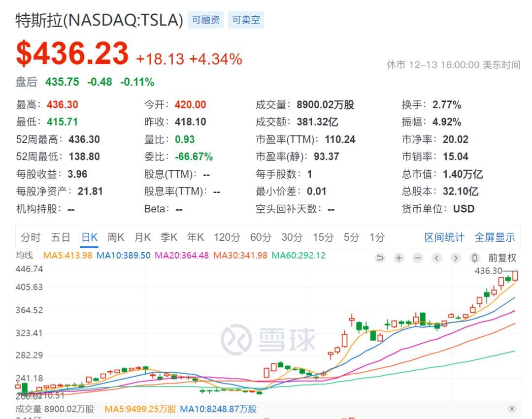Image resolution: width=532 pixels, height=419 pixels.
Task: Open 区间统计 range statistics
Action: click(444, 237)
